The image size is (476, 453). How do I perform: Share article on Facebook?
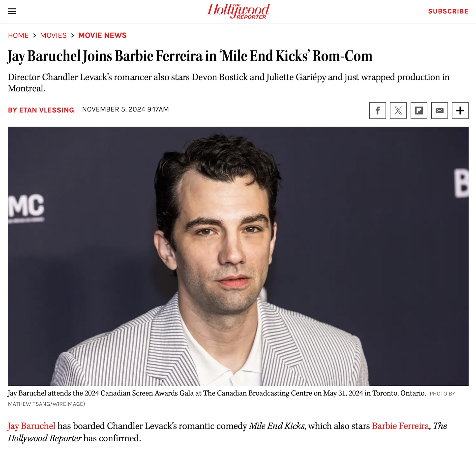coord(377,110)
